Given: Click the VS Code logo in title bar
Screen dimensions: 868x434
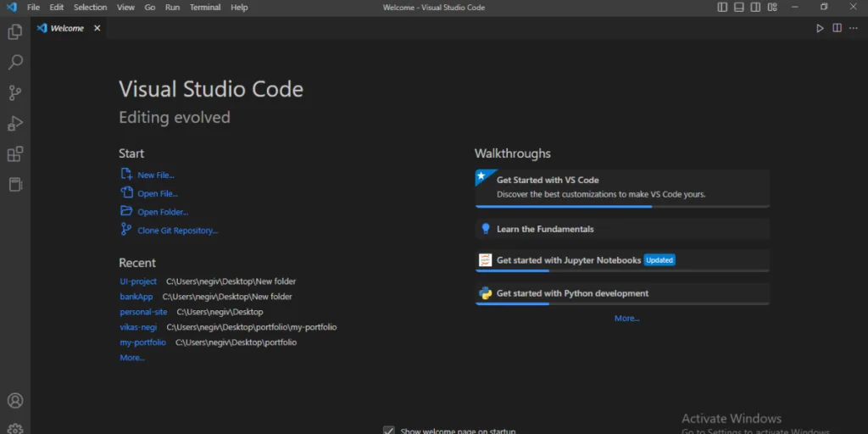Looking at the screenshot, I should (x=11, y=7).
